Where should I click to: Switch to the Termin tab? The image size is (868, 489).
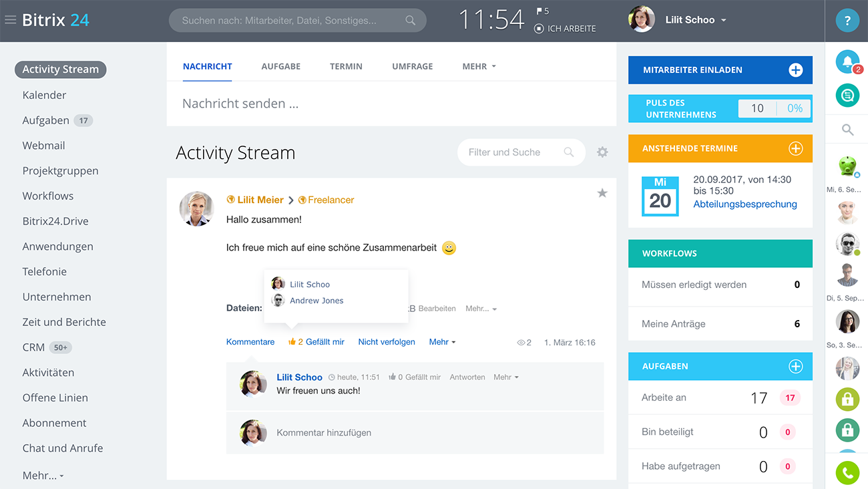click(x=346, y=66)
